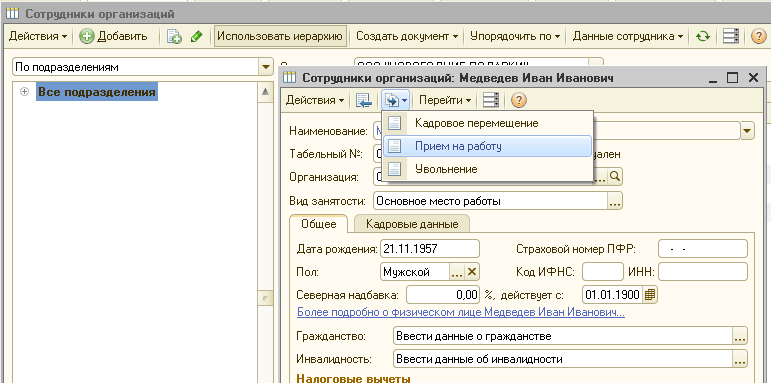Toggle the Использовать иерархию button
The height and width of the screenshot is (383, 771).
click(280, 36)
